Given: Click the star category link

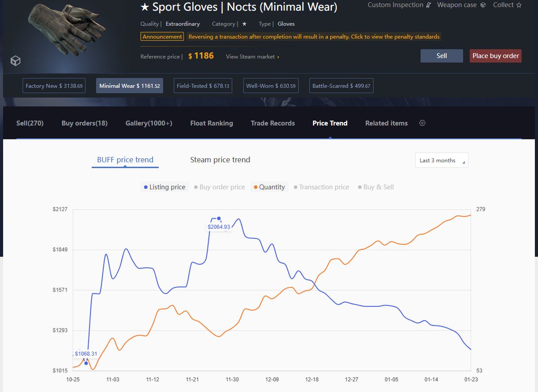Looking at the screenshot, I should [x=244, y=24].
